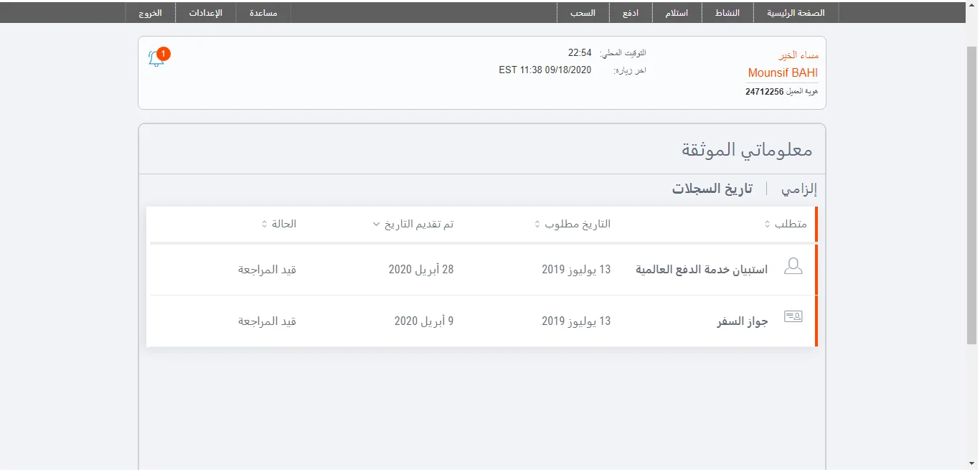Go to الصفحة الرئيسية in the top menu
Screen dimensions: 980x472
pyautogui.click(x=796, y=13)
